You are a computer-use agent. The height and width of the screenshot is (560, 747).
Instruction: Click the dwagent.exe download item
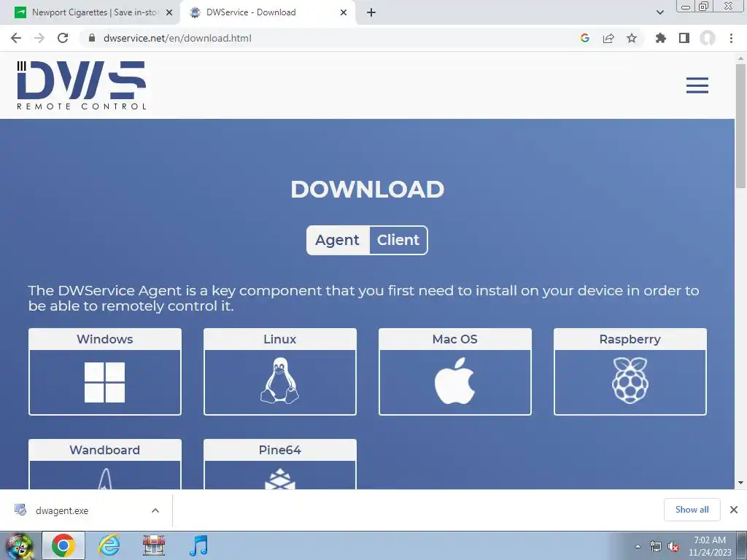pyautogui.click(x=86, y=510)
